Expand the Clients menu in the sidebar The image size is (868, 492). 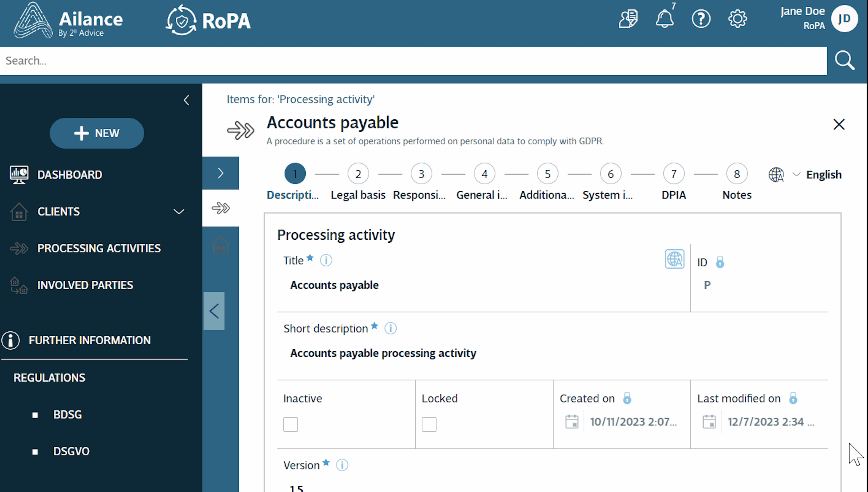(x=179, y=211)
